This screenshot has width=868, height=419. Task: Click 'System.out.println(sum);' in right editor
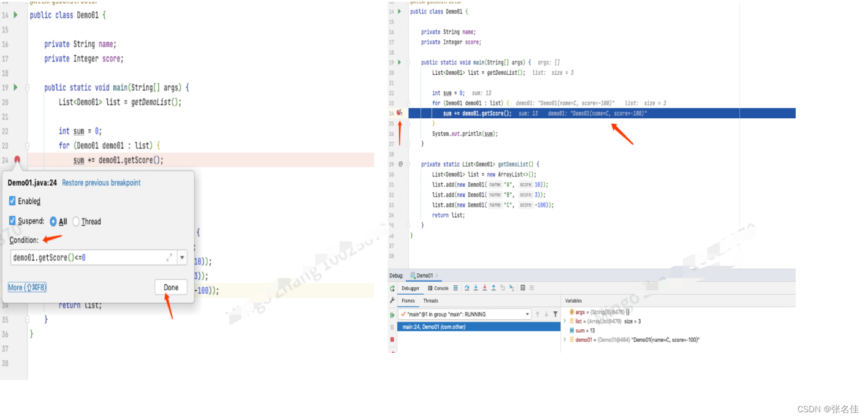tap(465, 134)
